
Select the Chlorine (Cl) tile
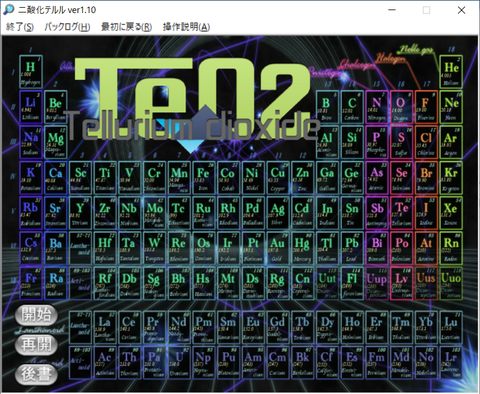coord(426,142)
